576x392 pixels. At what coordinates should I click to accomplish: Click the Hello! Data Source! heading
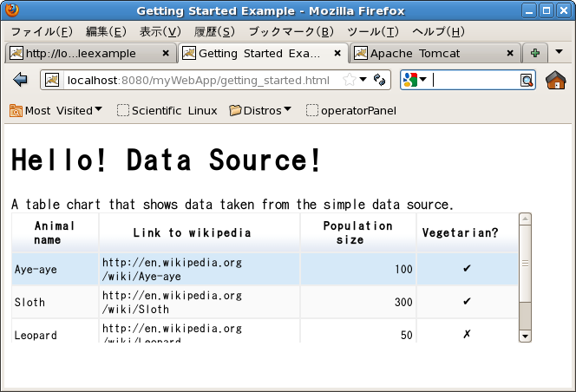coord(167,160)
